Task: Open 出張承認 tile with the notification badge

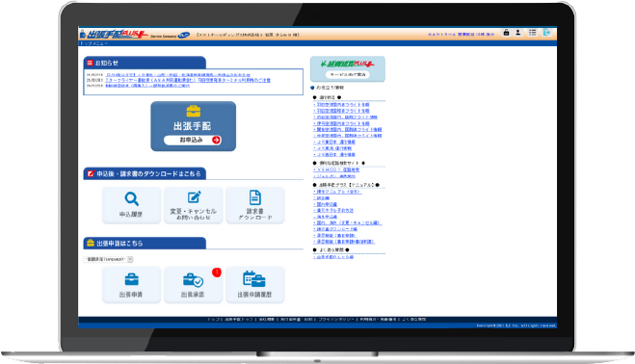Action: (193, 285)
